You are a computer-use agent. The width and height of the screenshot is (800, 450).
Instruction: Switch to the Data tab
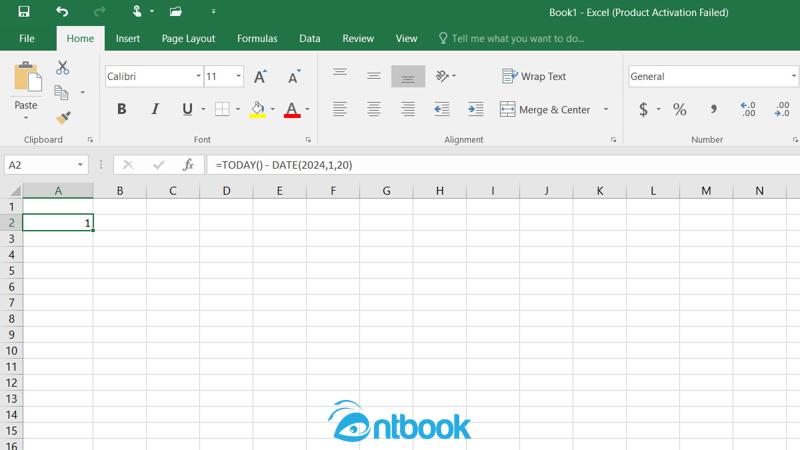click(310, 38)
